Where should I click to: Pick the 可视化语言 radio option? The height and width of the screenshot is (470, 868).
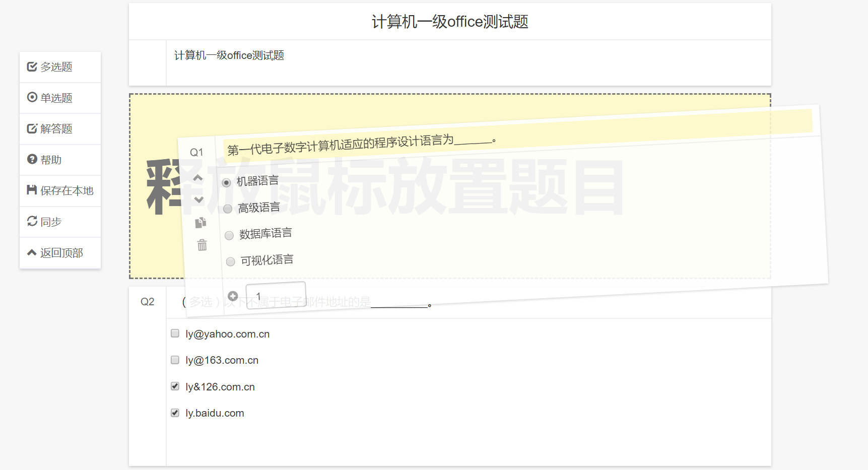[x=231, y=261]
